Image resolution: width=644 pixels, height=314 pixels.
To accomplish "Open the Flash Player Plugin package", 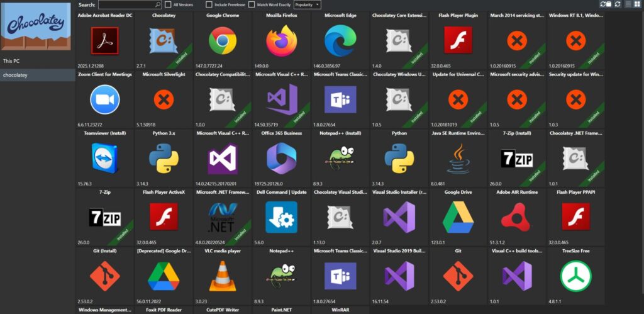I will (458, 40).
